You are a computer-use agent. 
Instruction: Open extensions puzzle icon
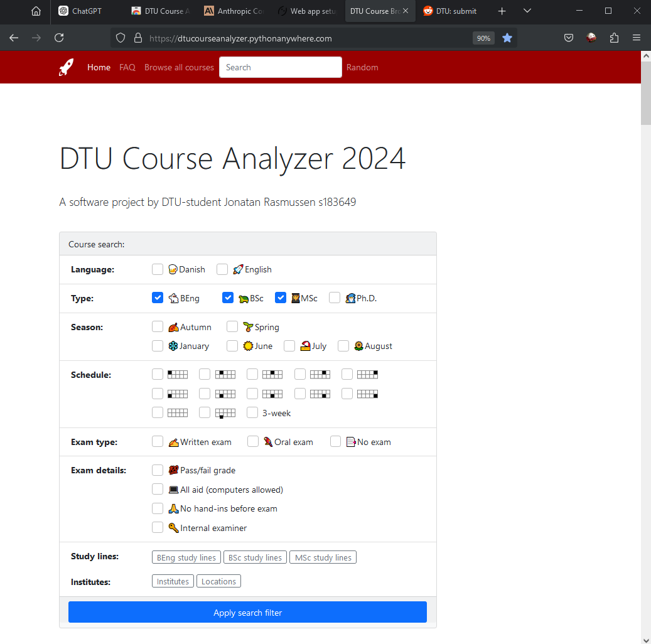point(614,38)
